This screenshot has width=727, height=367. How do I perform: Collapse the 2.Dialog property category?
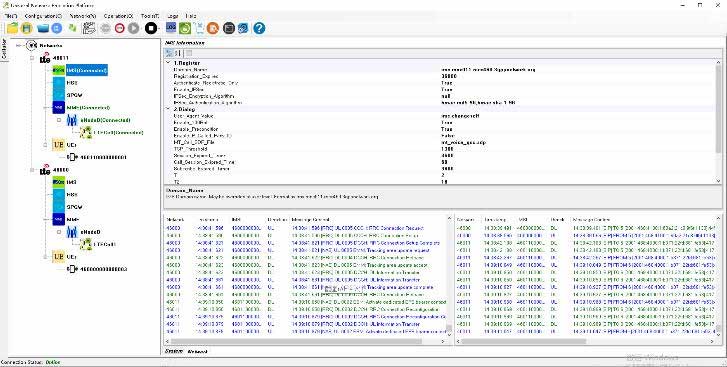(168, 109)
